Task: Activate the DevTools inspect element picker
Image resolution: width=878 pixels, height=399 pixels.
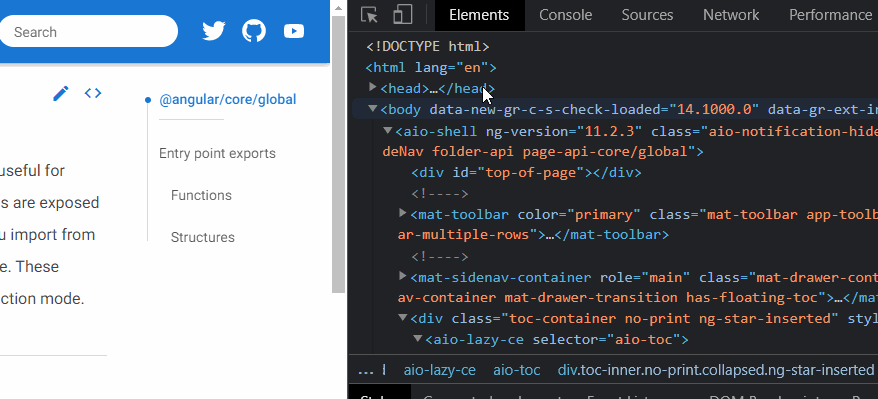Action: pos(369,15)
